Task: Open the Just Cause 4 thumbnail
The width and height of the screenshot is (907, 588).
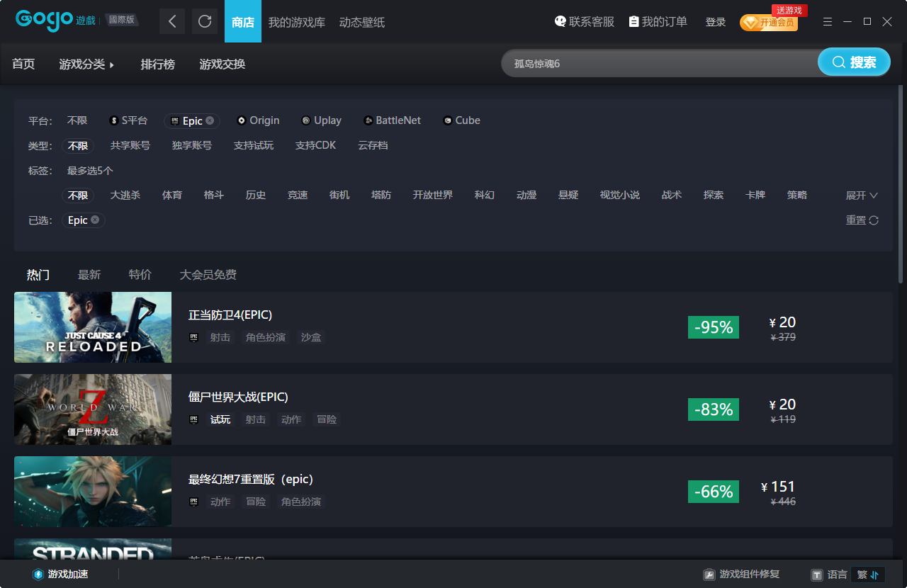Action: coord(93,327)
